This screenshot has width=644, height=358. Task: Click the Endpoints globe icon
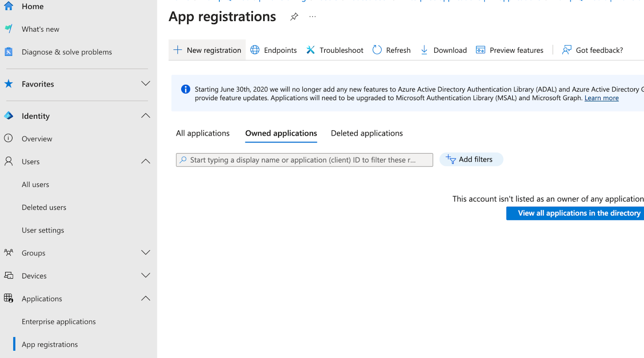tap(255, 50)
